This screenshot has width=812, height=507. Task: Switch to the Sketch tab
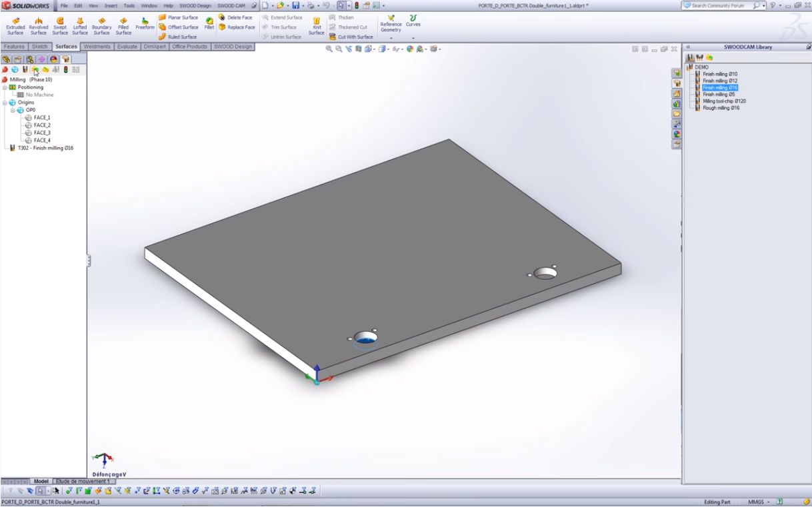tap(40, 47)
